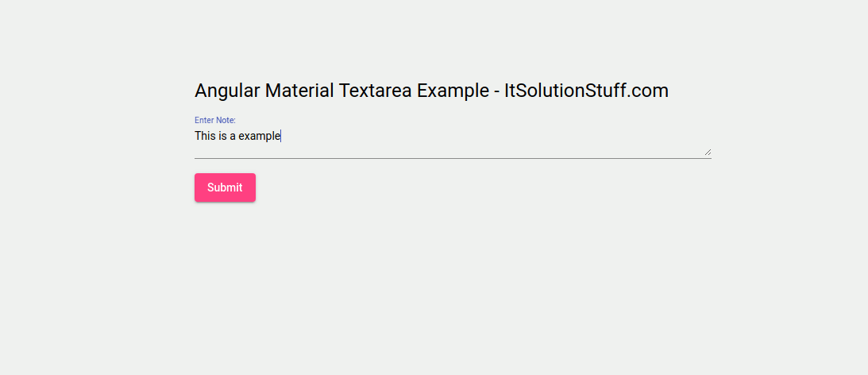Click the word "ItSolutionStuff.com" in heading
This screenshot has height=375, width=868.
pyautogui.click(x=586, y=91)
